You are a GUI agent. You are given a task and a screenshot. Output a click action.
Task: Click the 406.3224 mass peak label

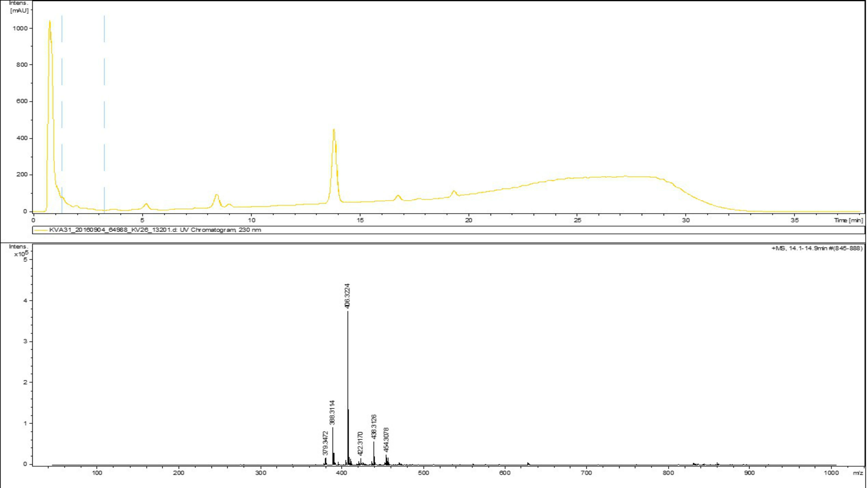click(347, 296)
